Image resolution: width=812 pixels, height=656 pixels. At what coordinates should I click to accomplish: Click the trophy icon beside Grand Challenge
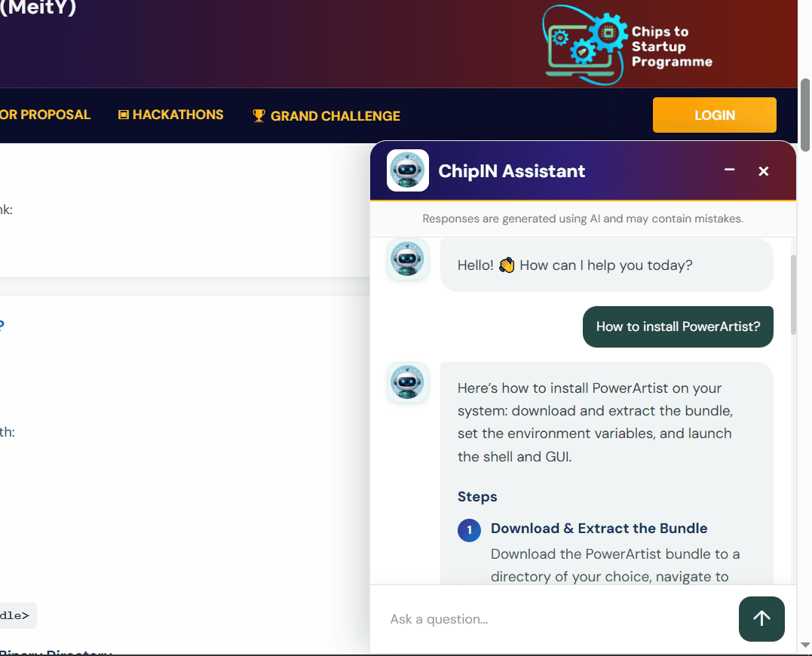259,115
